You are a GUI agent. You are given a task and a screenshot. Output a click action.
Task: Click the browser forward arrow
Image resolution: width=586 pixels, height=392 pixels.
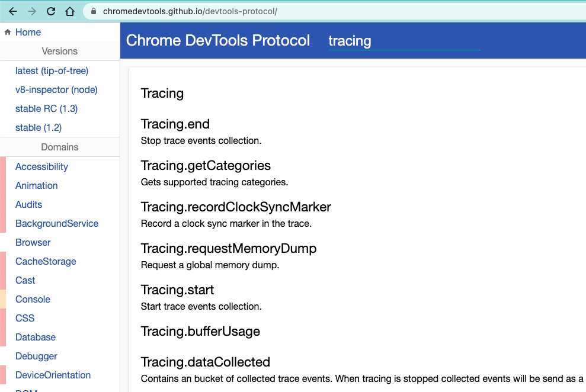coord(32,12)
